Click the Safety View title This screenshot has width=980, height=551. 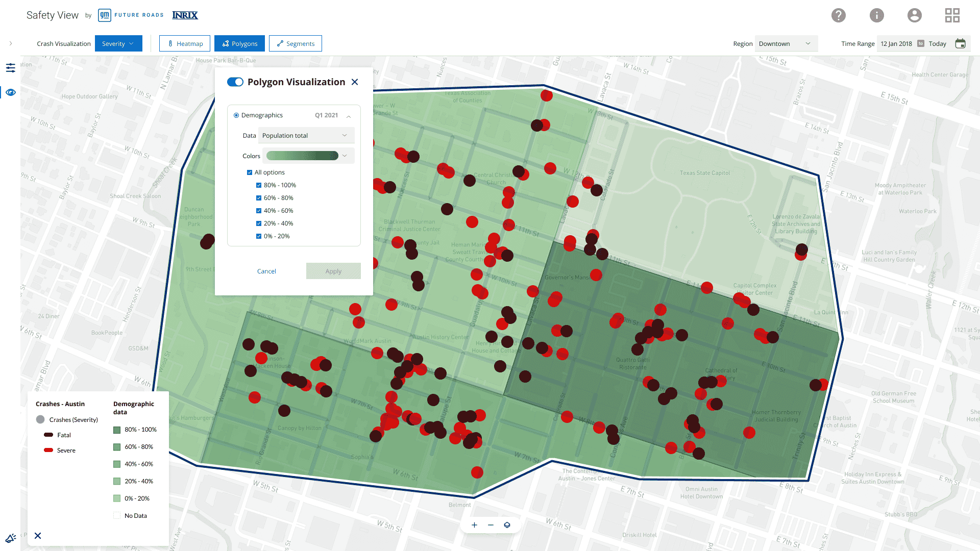tap(53, 15)
